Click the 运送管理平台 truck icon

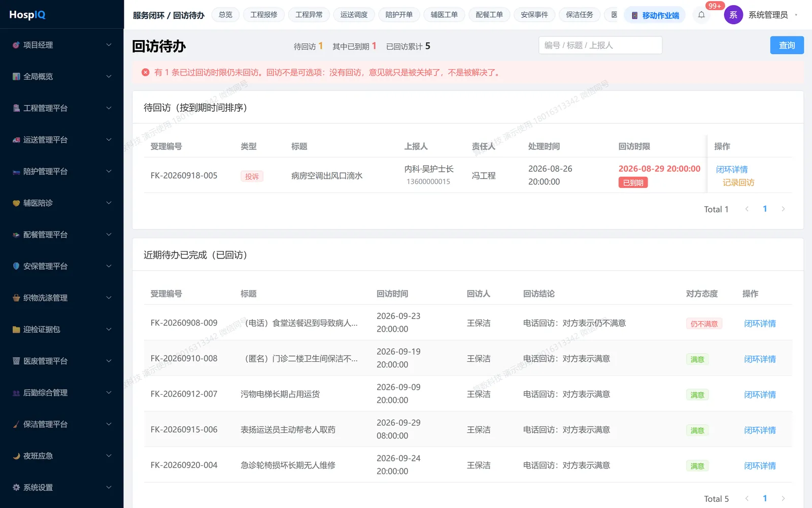coord(16,140)
